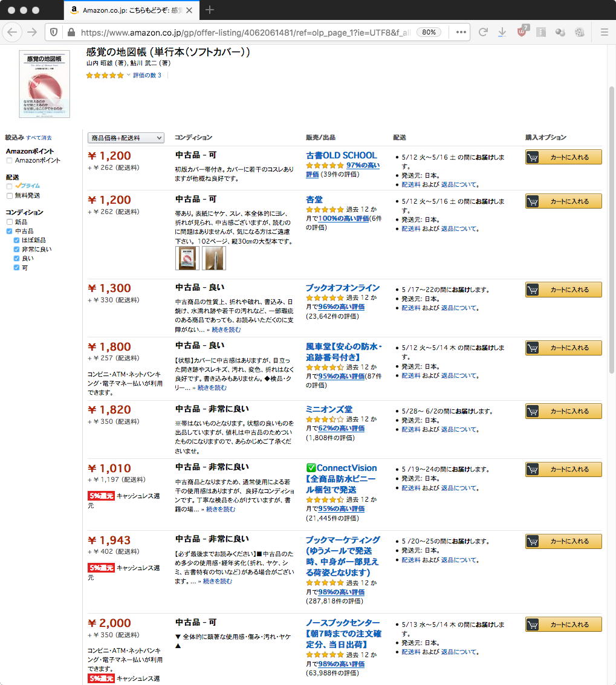Check the 新品 condition checkbox
This screenshot has height=685, width=616.
[x=9, y=222]
